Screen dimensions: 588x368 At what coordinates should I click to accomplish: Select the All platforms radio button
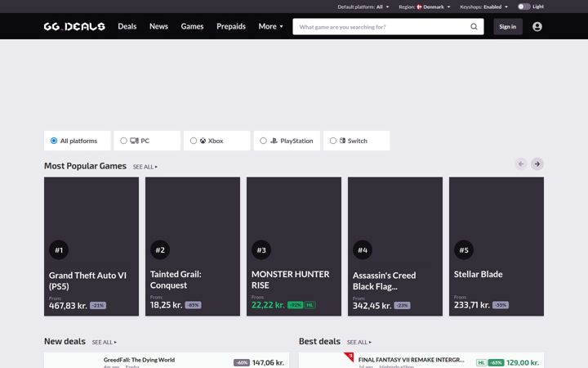(x=54, y=141)
